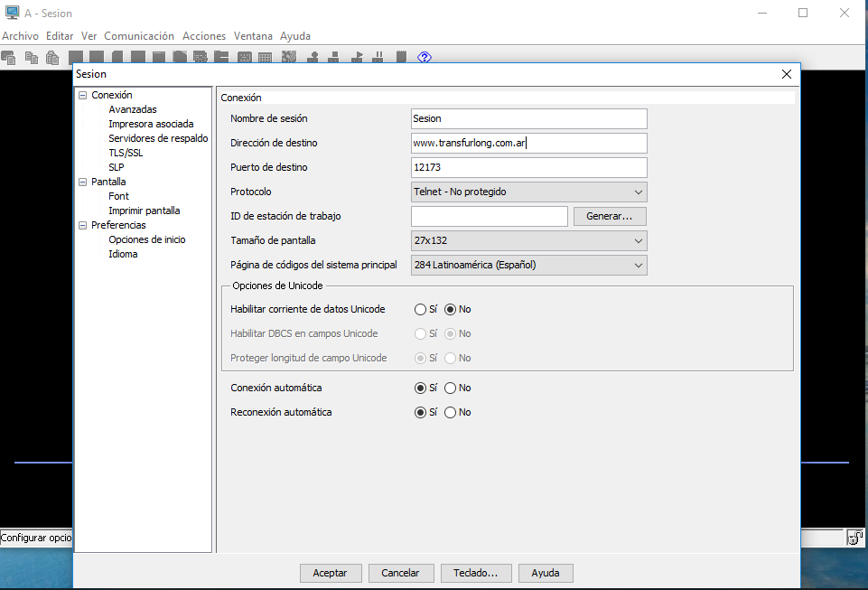This screenshot has height=590, width=868.
Task: Open the Ventana menu
Action: (253, 36)
